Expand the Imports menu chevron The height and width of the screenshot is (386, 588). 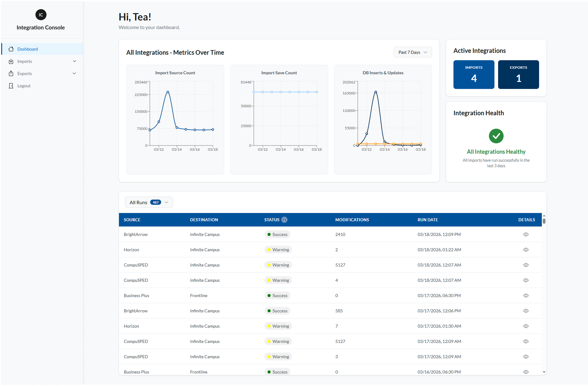75,61
